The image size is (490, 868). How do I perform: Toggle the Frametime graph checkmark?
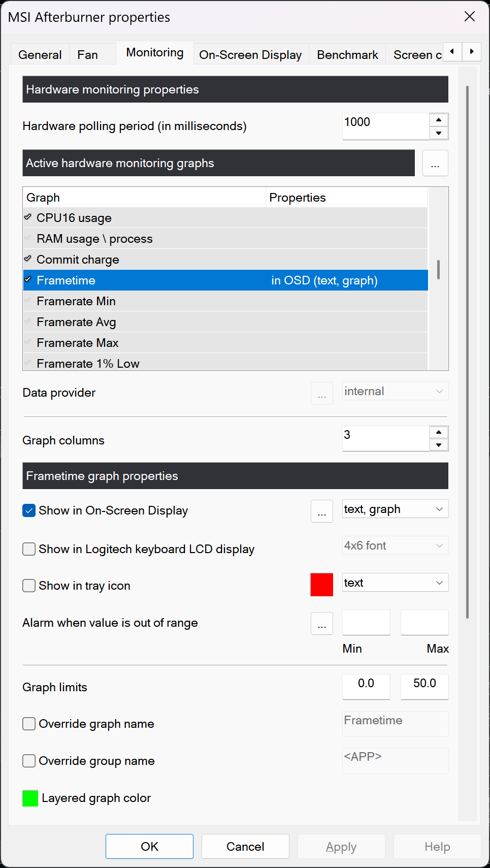[28, 280]
